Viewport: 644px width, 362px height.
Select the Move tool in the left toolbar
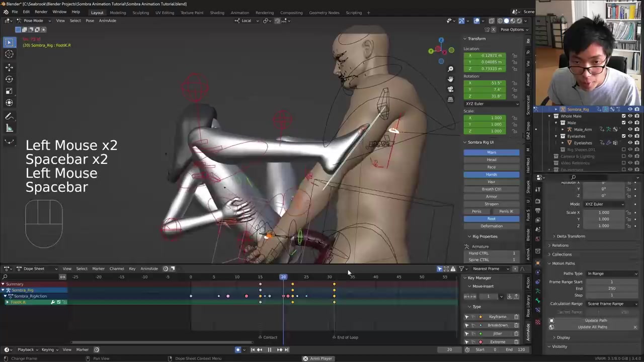tap(9, 67)
